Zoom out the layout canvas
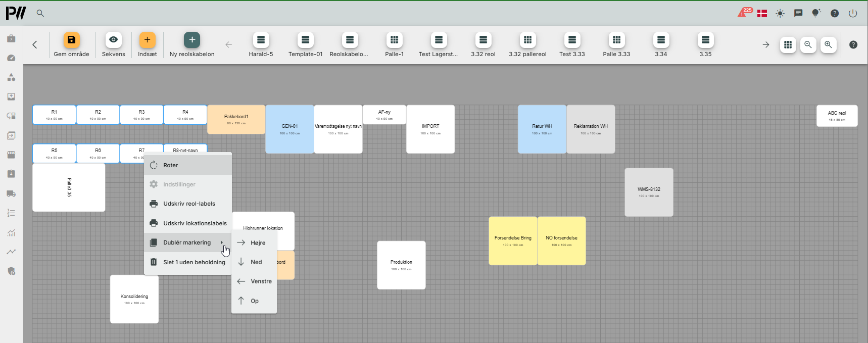This screenshot has width=868, height=343. 808,45
